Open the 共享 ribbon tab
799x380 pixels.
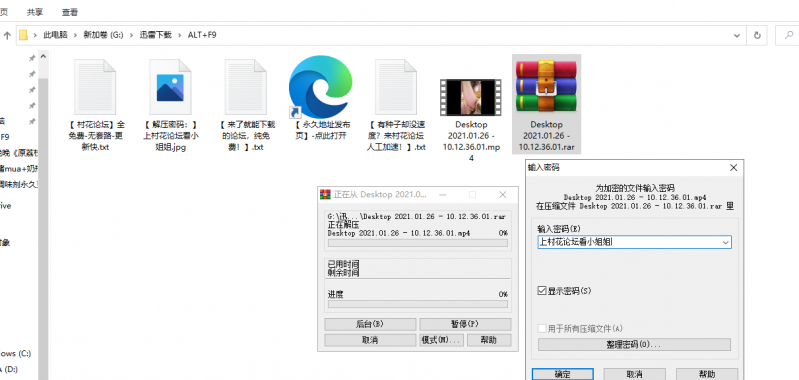[x=35, y=12]
